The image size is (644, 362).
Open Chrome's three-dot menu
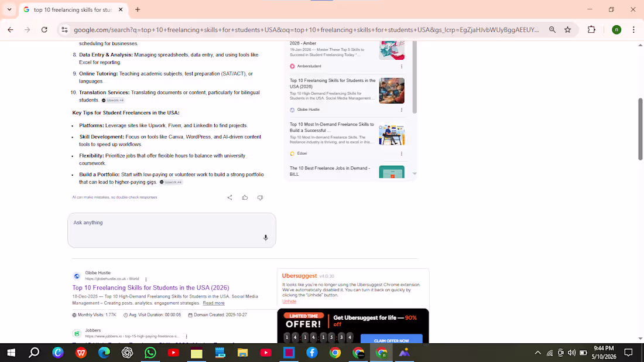(x=633, y=30)
